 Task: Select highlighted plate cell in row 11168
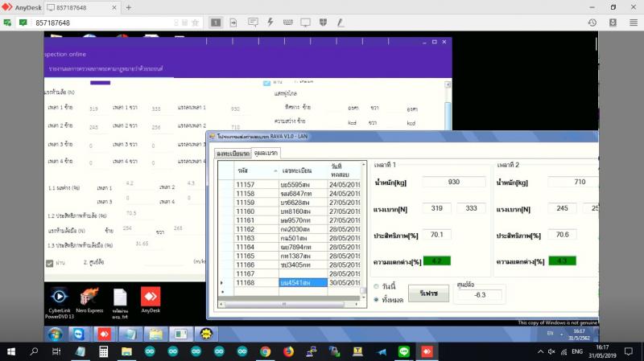coord(303,283)
